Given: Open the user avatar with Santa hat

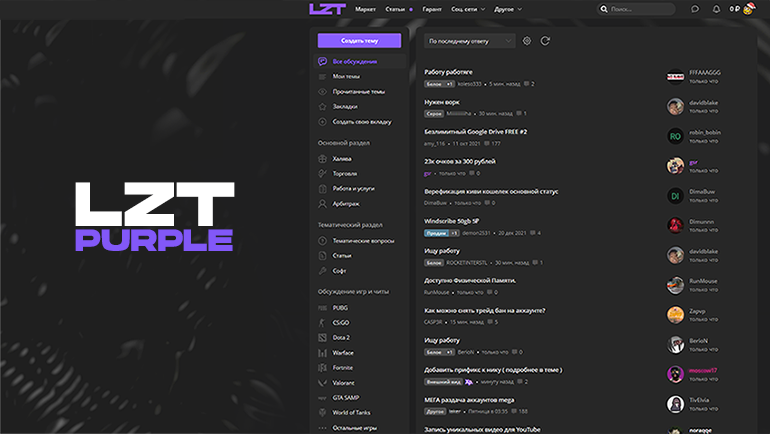Looking at the screenshot, I should [x=748, y=8].
